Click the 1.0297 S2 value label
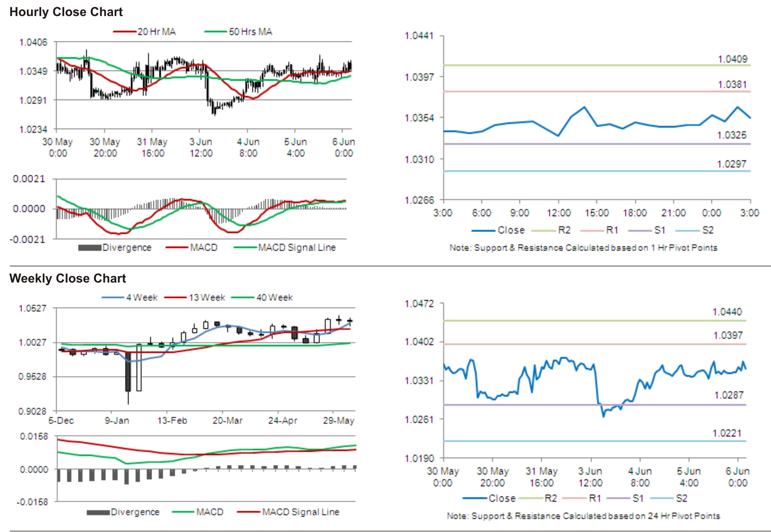 pyautogui.click(x=732, y=164)
